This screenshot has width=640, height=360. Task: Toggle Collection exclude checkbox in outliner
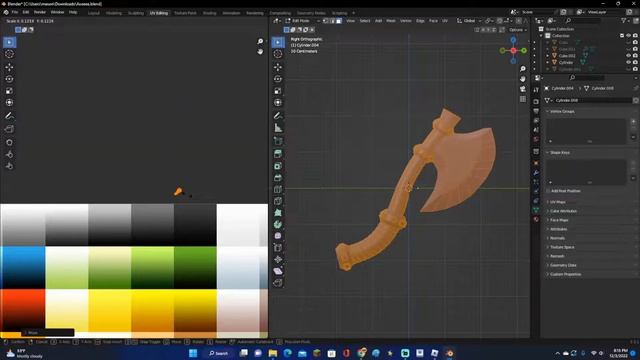622,36
